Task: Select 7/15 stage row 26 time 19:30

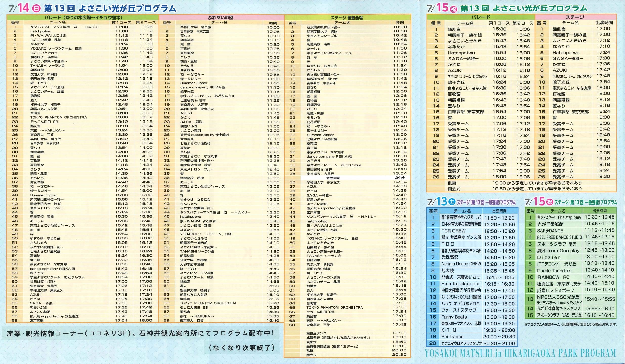Action: 603,176
